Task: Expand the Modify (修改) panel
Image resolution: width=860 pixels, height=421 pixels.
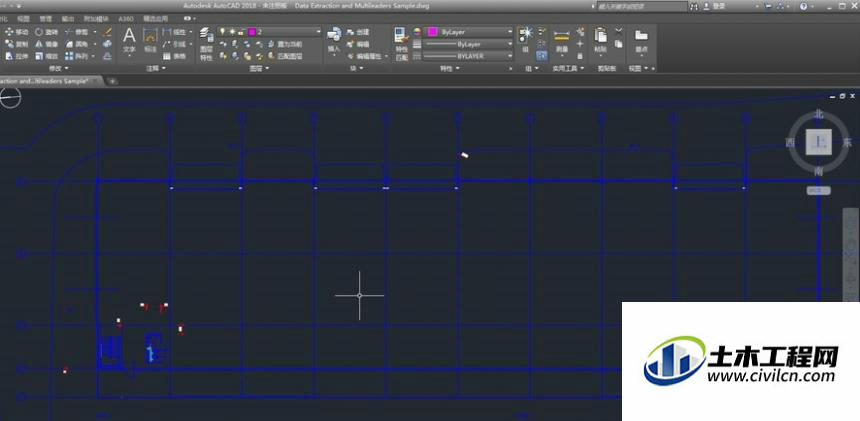Action: click(x=58, y=69)
